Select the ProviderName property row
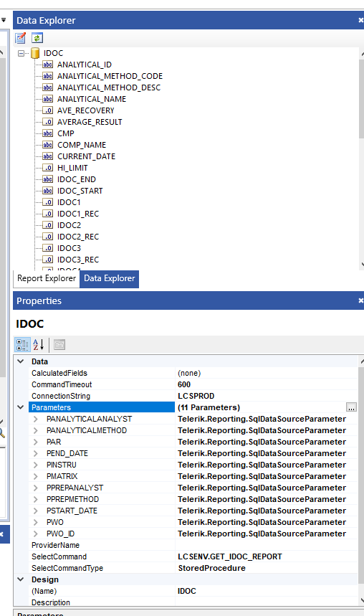The image size is (364, 616). point(193,545)
